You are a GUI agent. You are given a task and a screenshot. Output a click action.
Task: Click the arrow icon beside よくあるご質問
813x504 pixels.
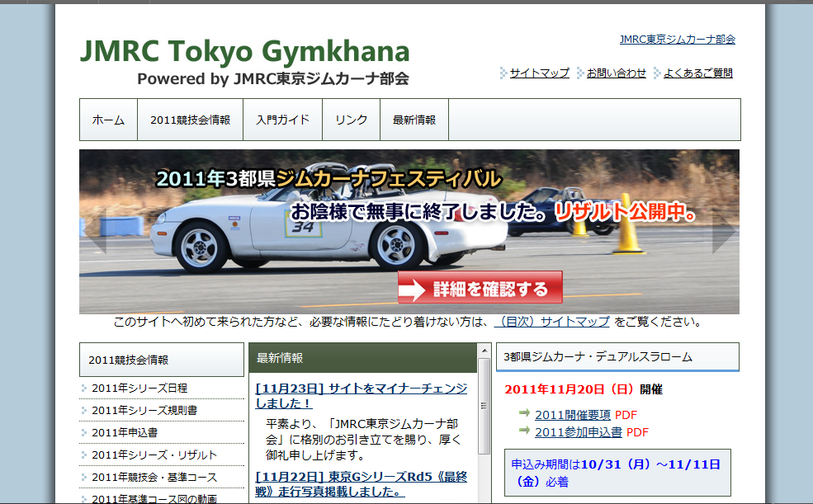click(657, 73)
